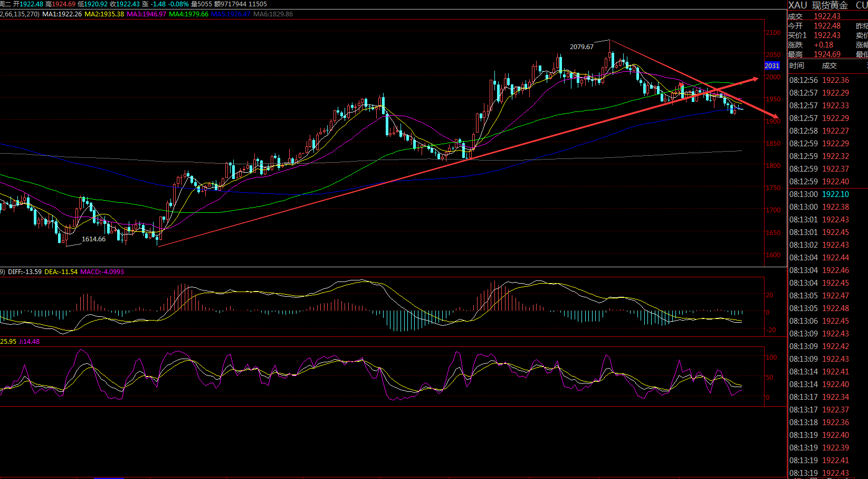This screenshot has width=868, height=479.
Task: Click the 成交 column header in tick list
Action: pos(829,65)
